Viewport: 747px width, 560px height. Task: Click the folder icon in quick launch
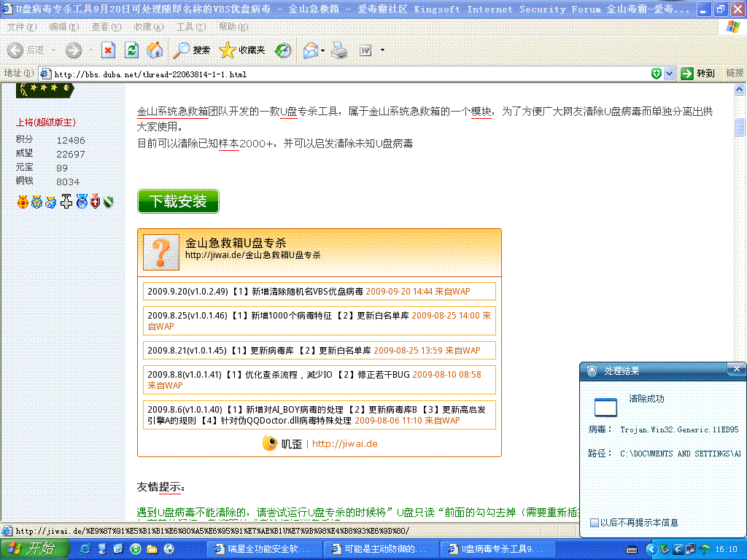pos(152,549)
